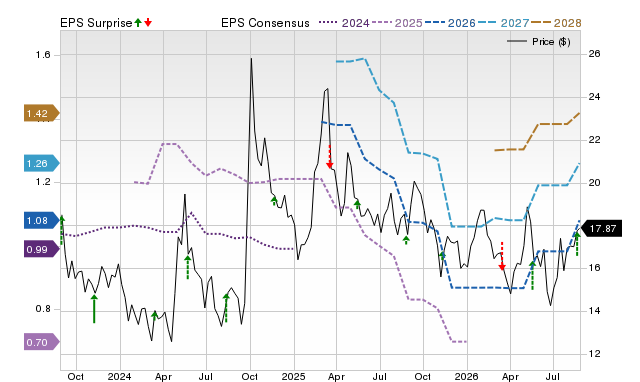This screenshot has width=640, height=382.
Task: Click the light blue 1.26 value tag
Action: pos(41,163)
